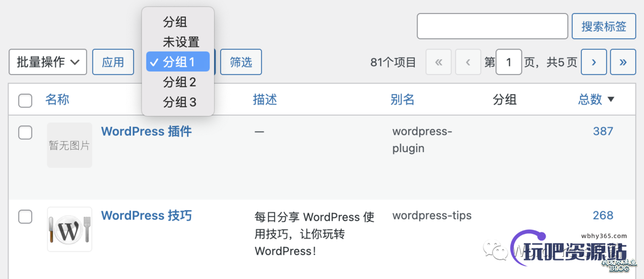
Task: Click the WordPress 技巧 description text
Action: pyautogui.click(x=314, y=234)
